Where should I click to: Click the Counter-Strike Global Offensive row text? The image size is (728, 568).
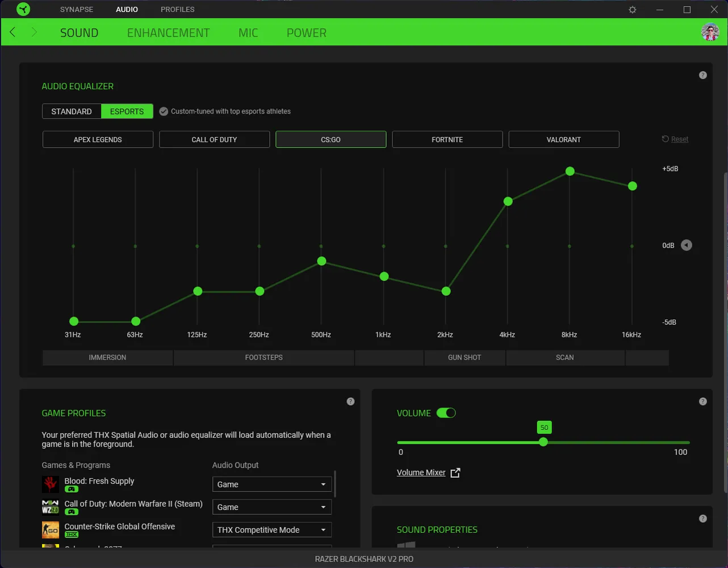120,527
